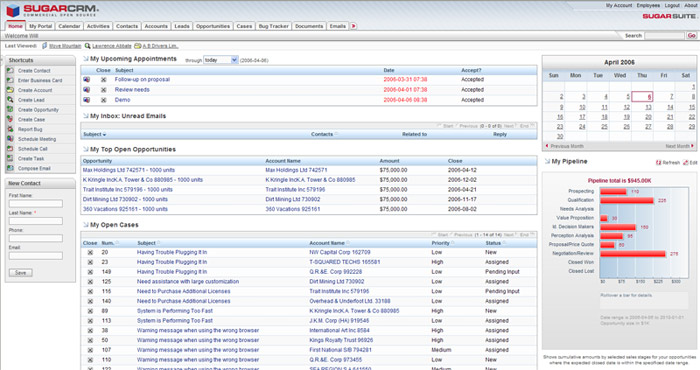Click the Create Account shortcut icon
The image size is (700, 370).
point(10,90)
